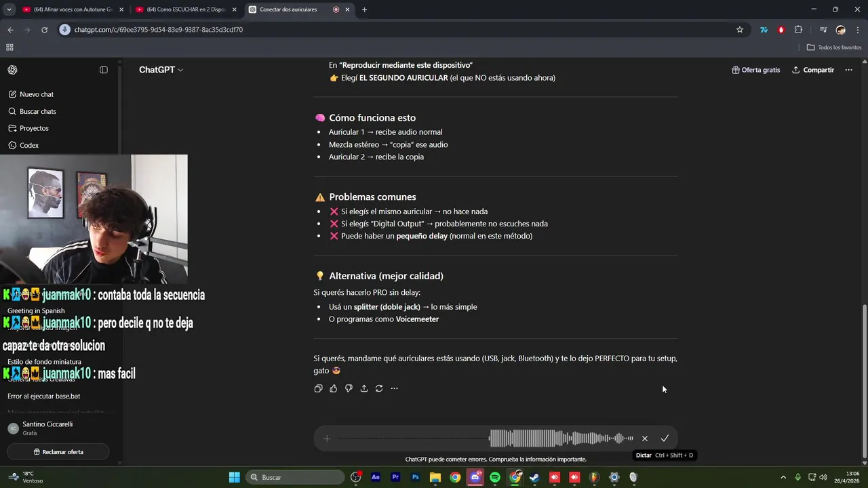Close the 'Conectar dos auriculares' tab
Image resolution: width=868 pixels, height=488 pixels.
(x=348, y=9)
